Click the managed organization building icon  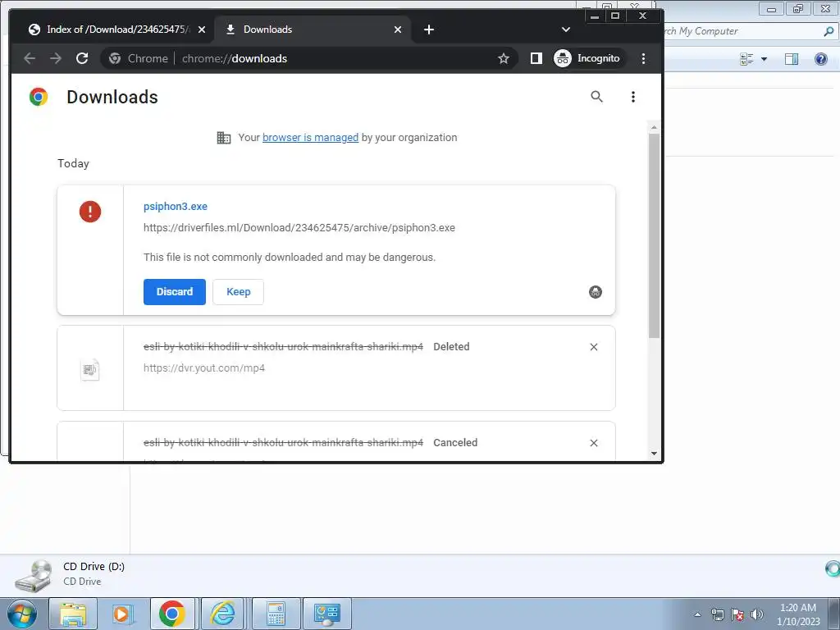click(x=223, y=138)
